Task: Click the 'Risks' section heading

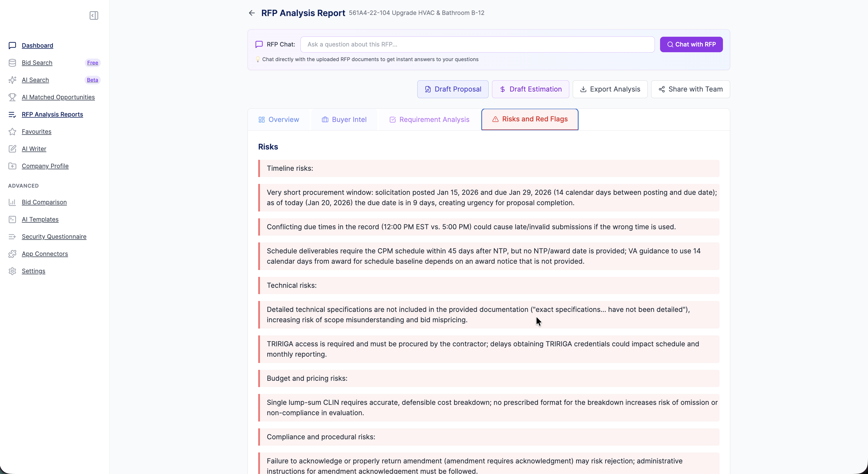Action: (x=268, y=147)
